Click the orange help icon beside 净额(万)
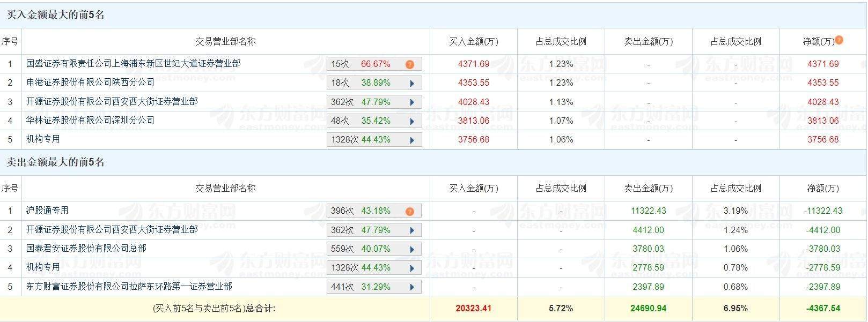 (839, 40)
